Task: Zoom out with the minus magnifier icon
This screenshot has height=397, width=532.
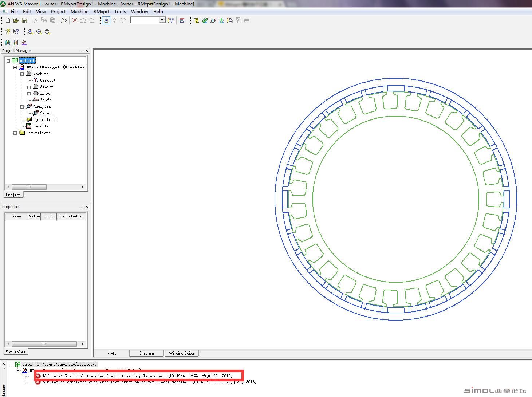Action: tap(39, 32)
